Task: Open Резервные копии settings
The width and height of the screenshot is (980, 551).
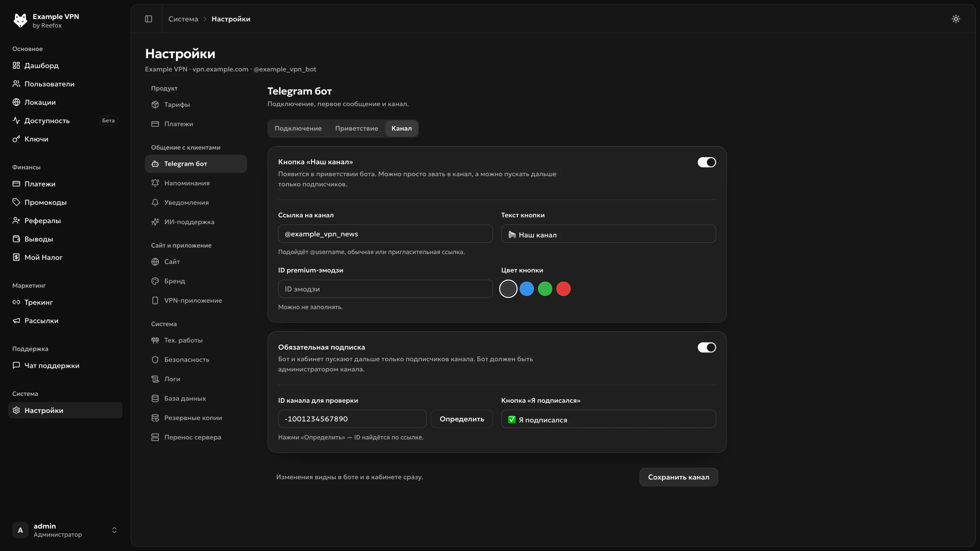Action: (x=196, y=418)
